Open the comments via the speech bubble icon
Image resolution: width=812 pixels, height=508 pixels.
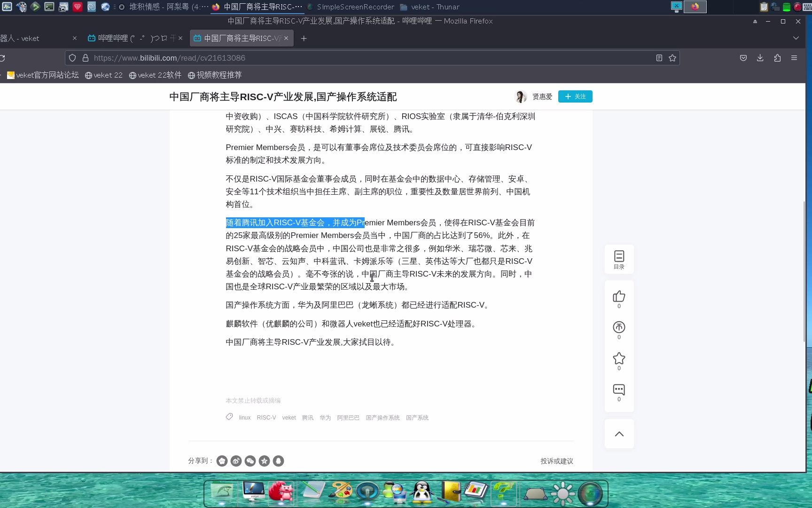coord(619,389)
